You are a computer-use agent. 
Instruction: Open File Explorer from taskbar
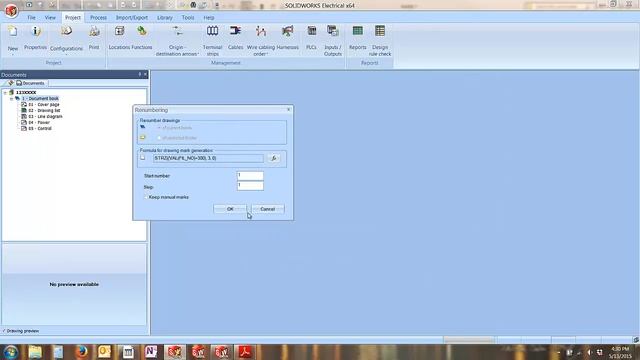(x=35, y=352)
